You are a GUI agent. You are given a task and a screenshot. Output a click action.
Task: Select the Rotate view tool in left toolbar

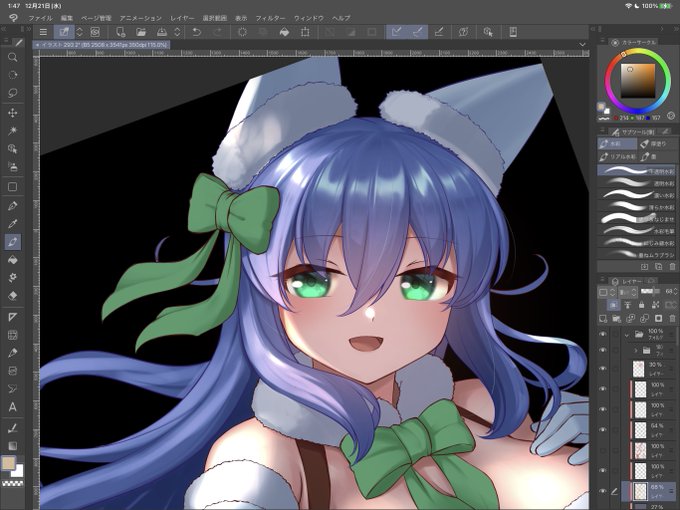tap(13, 75)
